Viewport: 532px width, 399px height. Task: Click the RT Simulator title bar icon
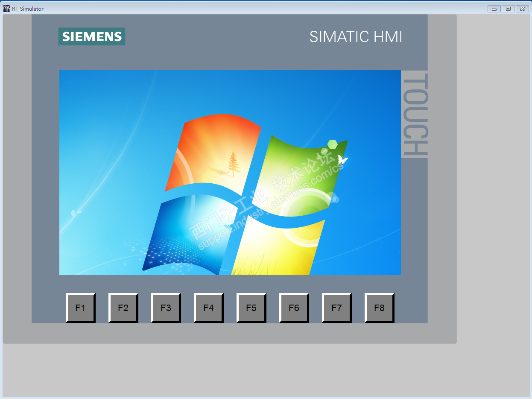tap(7, 9)
